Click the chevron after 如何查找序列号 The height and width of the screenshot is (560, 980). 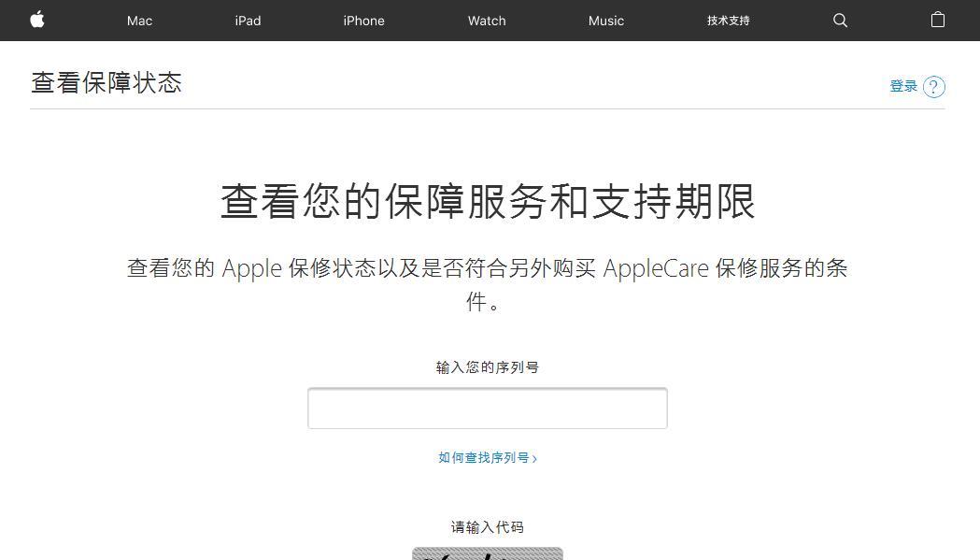tap(534, 459)
